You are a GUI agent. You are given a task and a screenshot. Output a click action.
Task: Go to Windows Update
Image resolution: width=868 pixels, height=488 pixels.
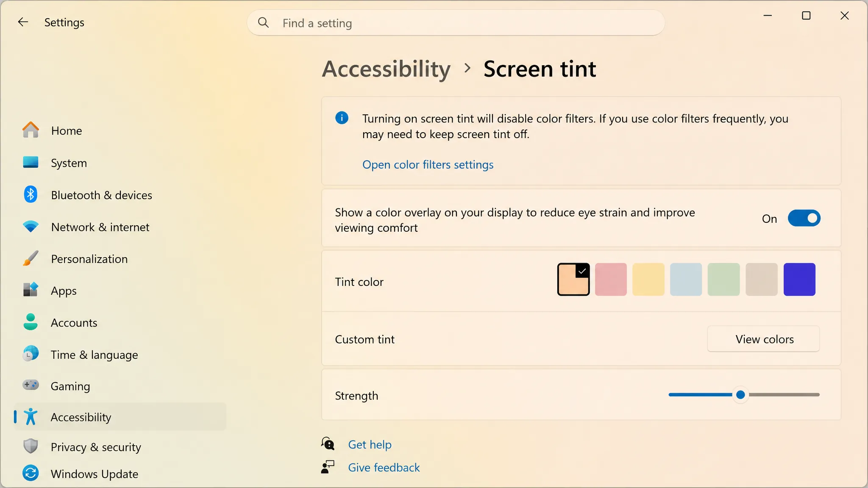click(x=120, y=474)
